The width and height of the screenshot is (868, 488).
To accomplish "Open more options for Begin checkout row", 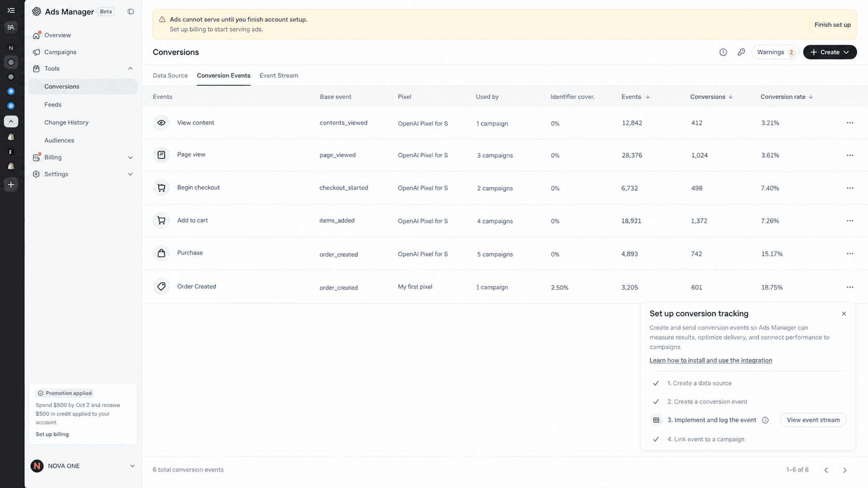I will [850, 188].
